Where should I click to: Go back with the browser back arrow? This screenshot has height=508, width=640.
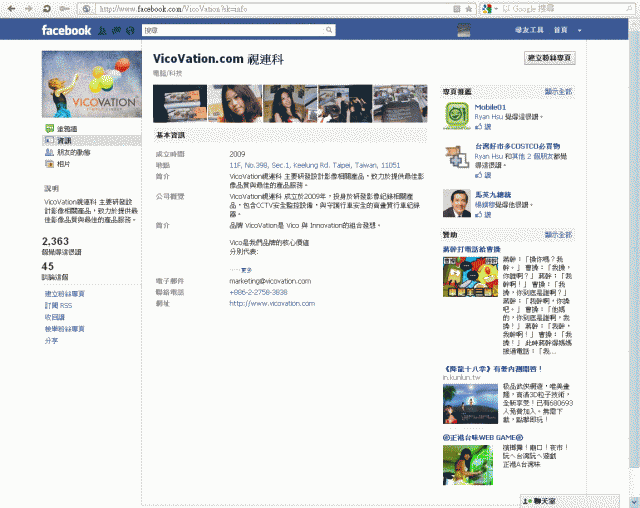click(x=11, y=9)
